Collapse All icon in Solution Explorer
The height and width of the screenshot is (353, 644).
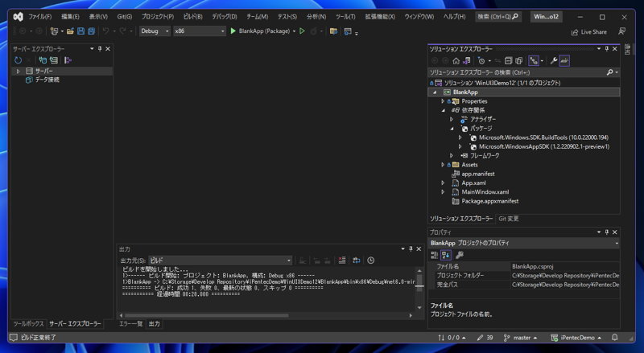[x=508, y=61]
